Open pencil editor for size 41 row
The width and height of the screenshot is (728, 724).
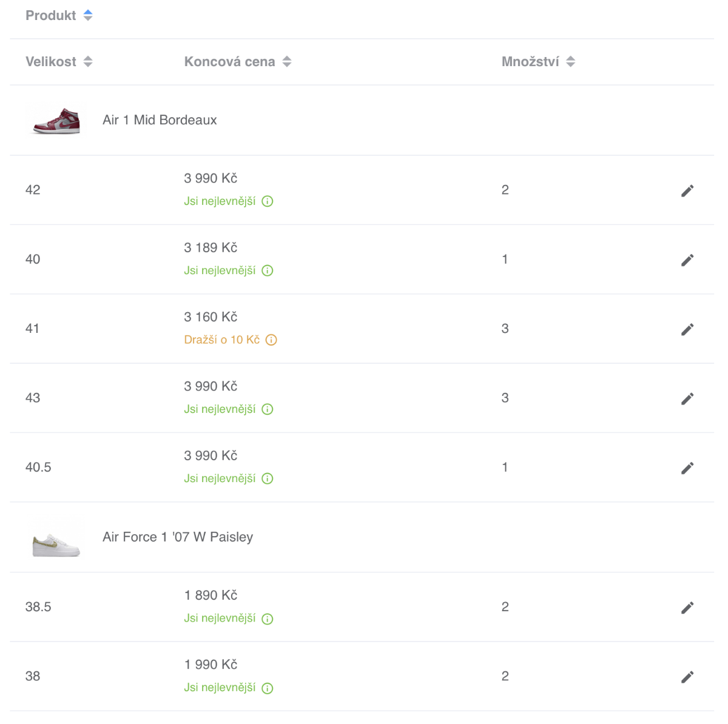pyautogui.click(x=687, y=329)
